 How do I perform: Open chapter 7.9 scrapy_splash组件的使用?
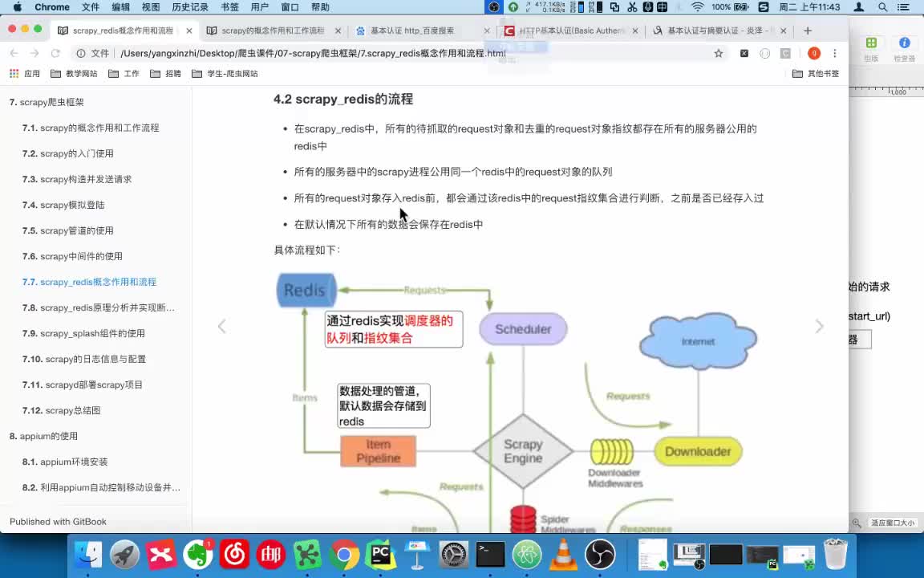tap(83, 333)
